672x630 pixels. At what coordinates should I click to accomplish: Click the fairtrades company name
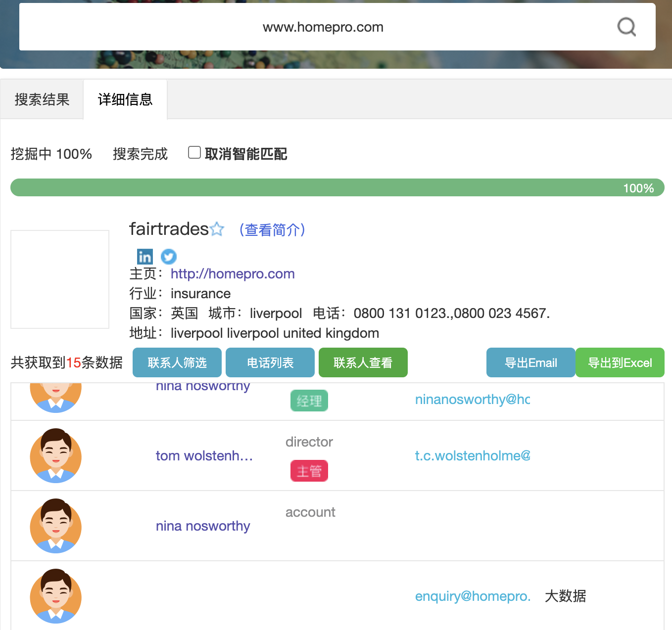coord(169,229)
